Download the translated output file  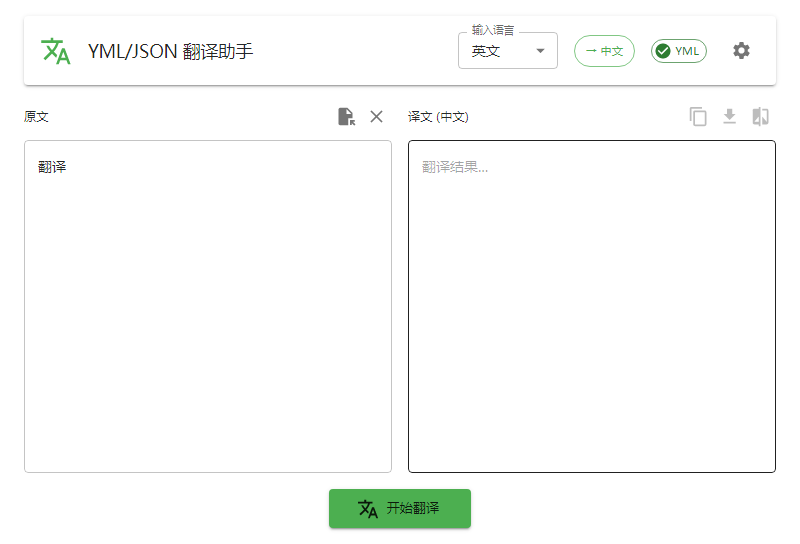tap(729, 117)
